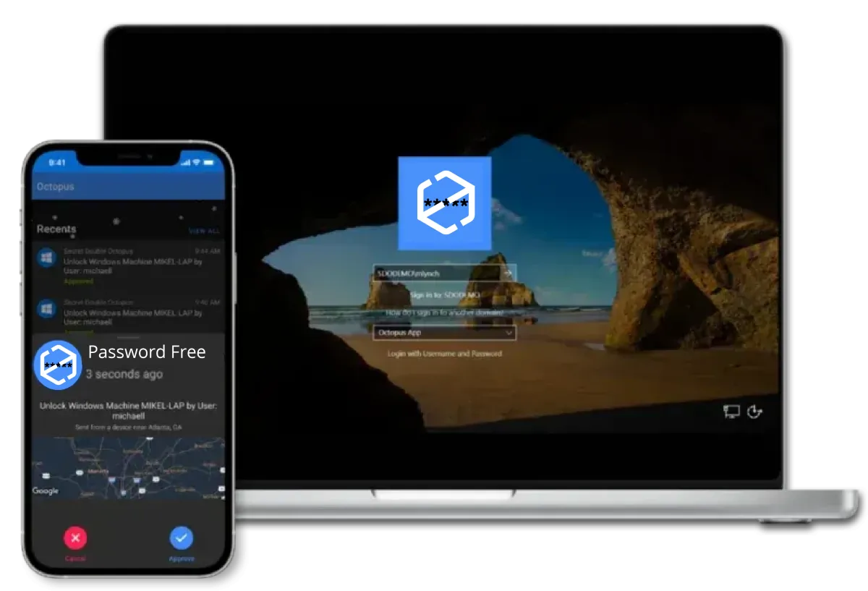This screenshot has width=868, height=591.
Task: Tap the red Cancel X button
Action: coord(75,537)
